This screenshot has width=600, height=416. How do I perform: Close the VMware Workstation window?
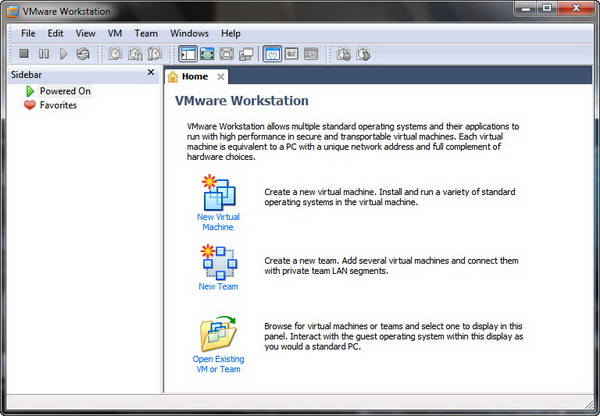(576, 8)
